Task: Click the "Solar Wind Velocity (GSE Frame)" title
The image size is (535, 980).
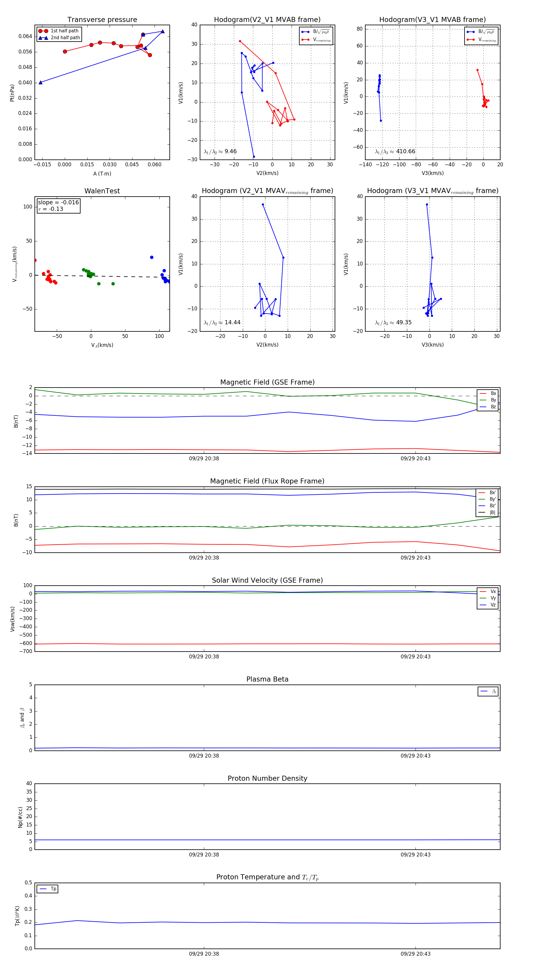Action: pos(267,580)
